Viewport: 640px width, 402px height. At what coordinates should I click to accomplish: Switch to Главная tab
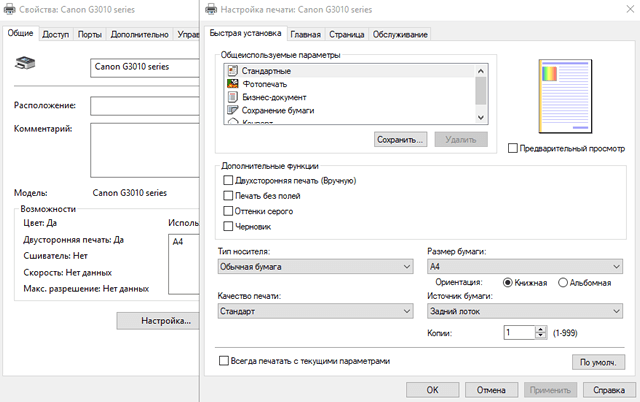point(305,35)
